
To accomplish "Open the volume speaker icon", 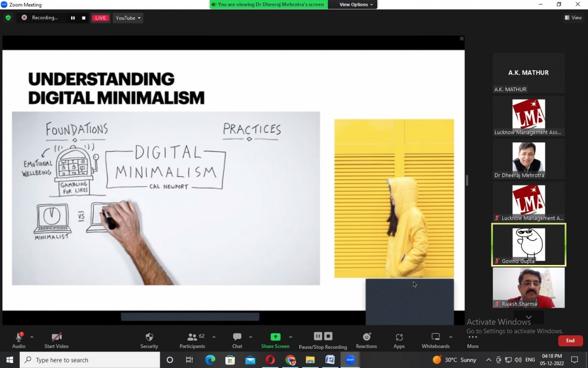I will click(x=517, y=360).
